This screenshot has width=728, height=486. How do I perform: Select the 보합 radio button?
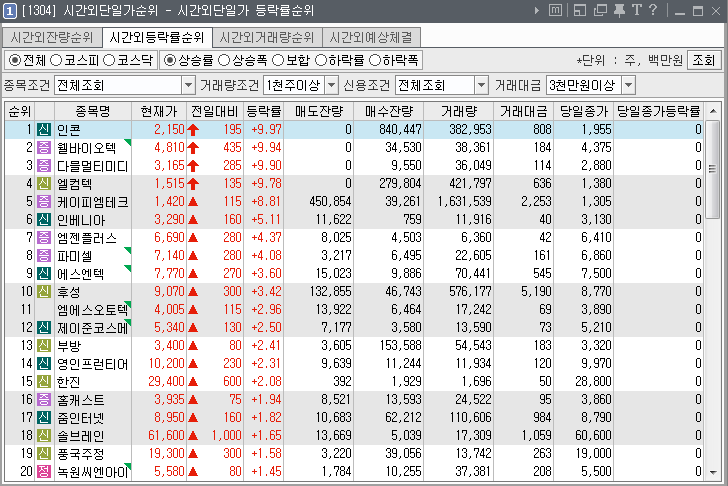tap(278, 60)
